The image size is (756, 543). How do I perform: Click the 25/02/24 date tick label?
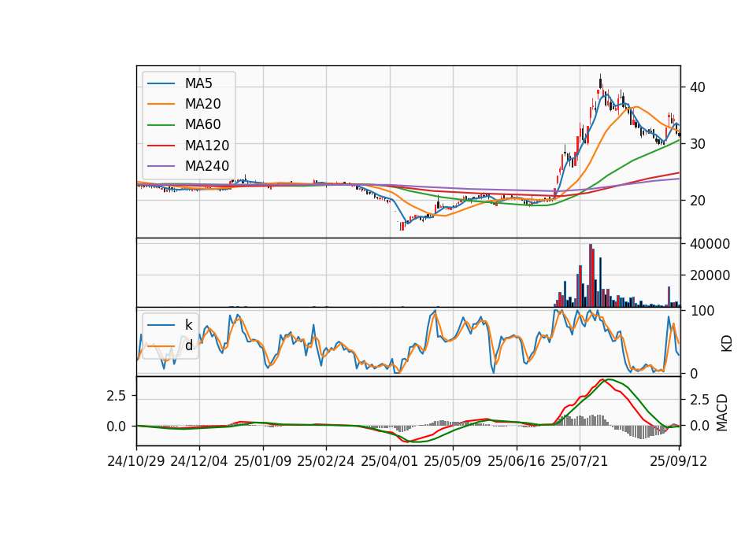point(326,462)
